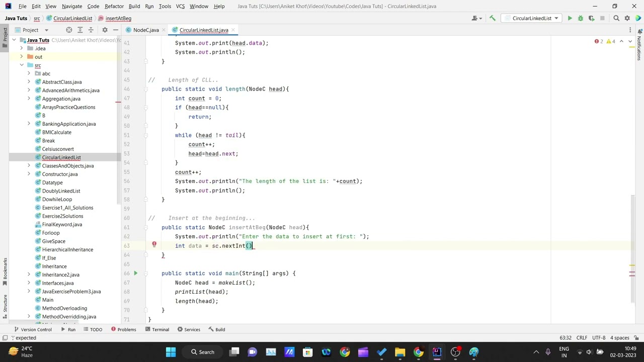Select CircularLinkedList.java editor tab

pos(204,30)
